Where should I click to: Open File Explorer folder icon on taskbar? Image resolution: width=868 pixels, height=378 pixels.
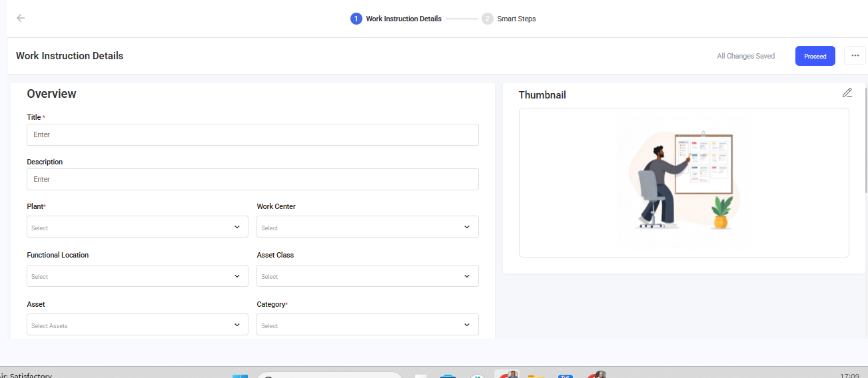tap(536, 376)
